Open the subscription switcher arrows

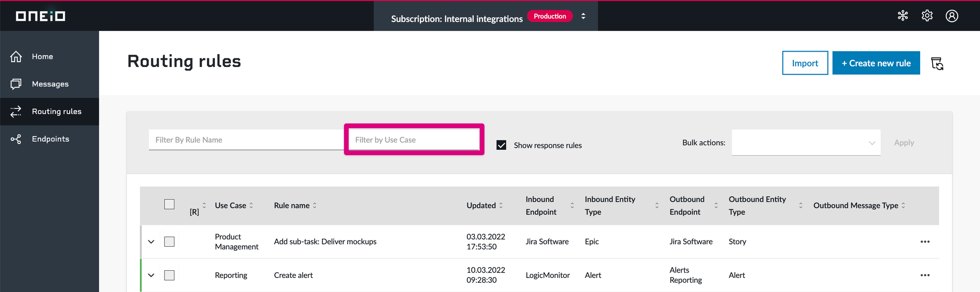583,16
